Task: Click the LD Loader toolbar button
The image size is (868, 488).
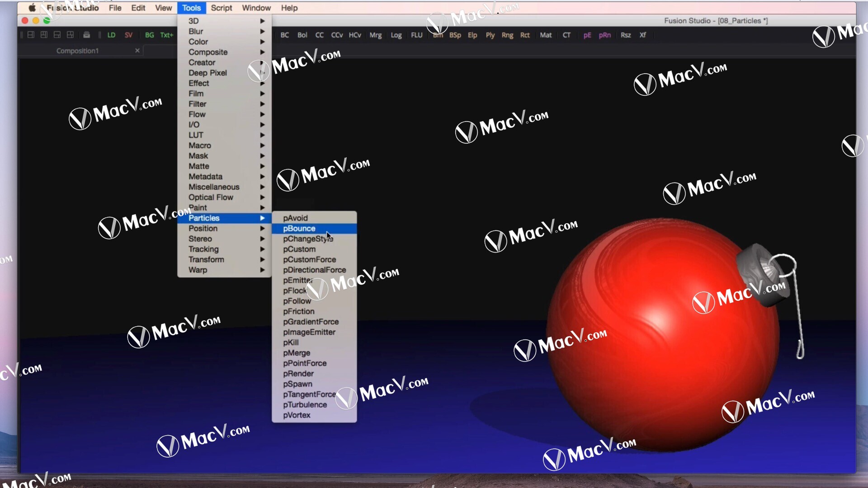Action: pyautogui.click(x=111, y=35)
